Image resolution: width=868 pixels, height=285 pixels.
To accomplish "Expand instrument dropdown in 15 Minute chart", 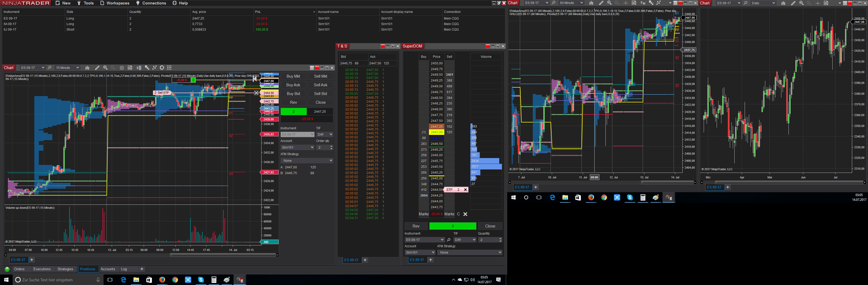I will [43, 68].
